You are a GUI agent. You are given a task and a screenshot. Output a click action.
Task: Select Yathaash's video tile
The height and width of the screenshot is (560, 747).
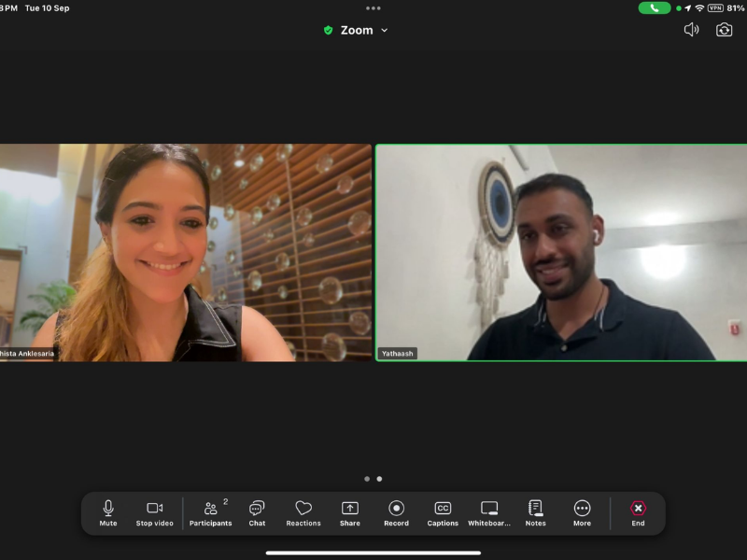pyautogui.click(x=561, y=252)
